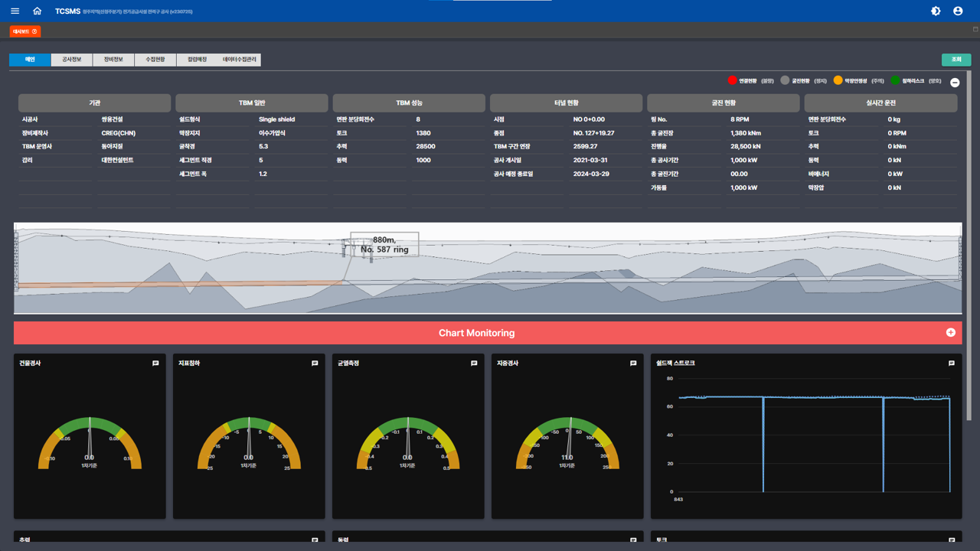
Task: Switch to the 장비정보 tab
Action: 113,60
